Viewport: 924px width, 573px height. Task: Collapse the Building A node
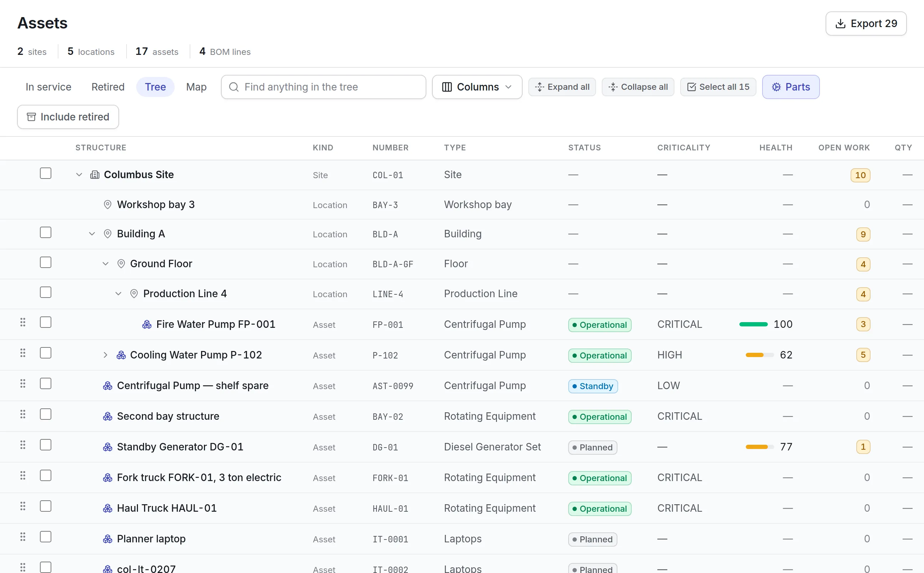[92, 234]
